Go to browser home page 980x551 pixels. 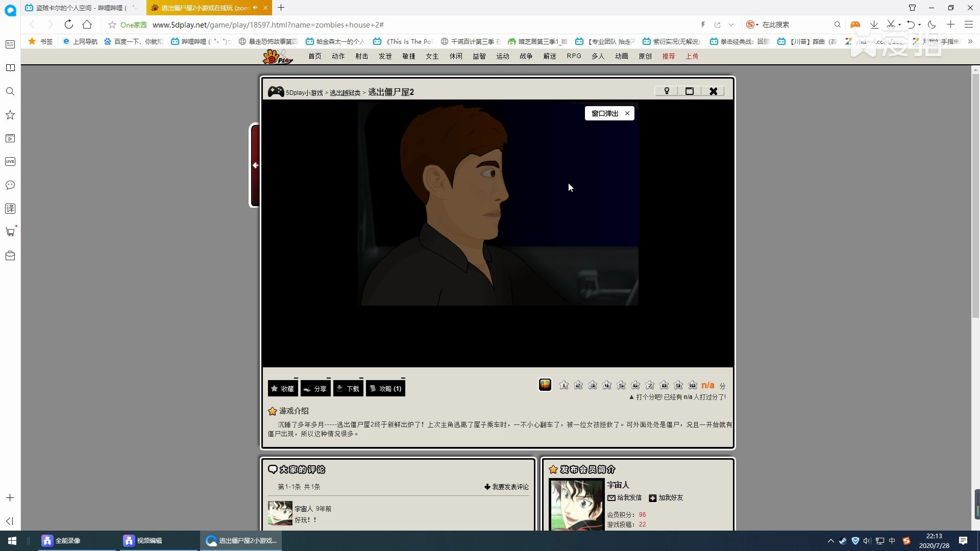87,24
